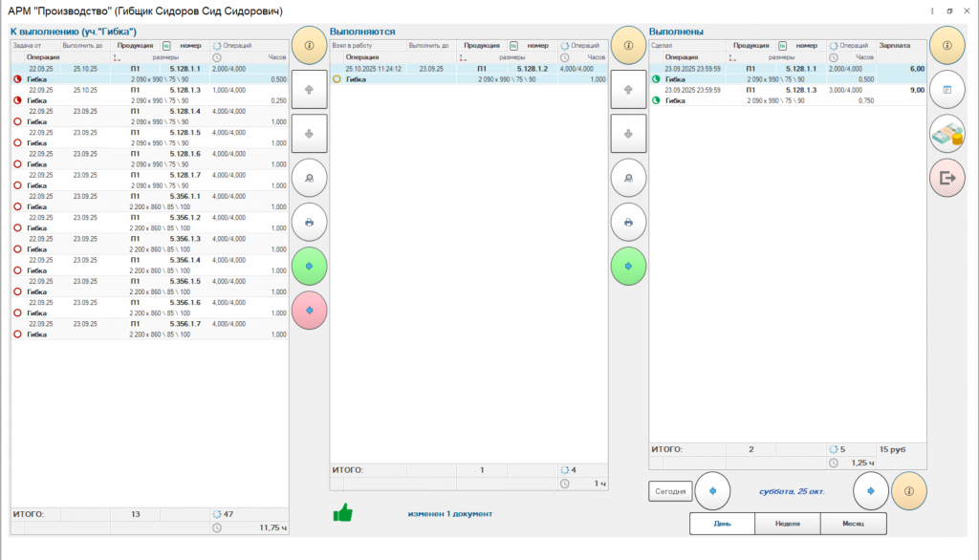Viewport: 979px width, 560px height.
Task: Select task 5.128.1.6 row
Action: click(x=150, y=160)
